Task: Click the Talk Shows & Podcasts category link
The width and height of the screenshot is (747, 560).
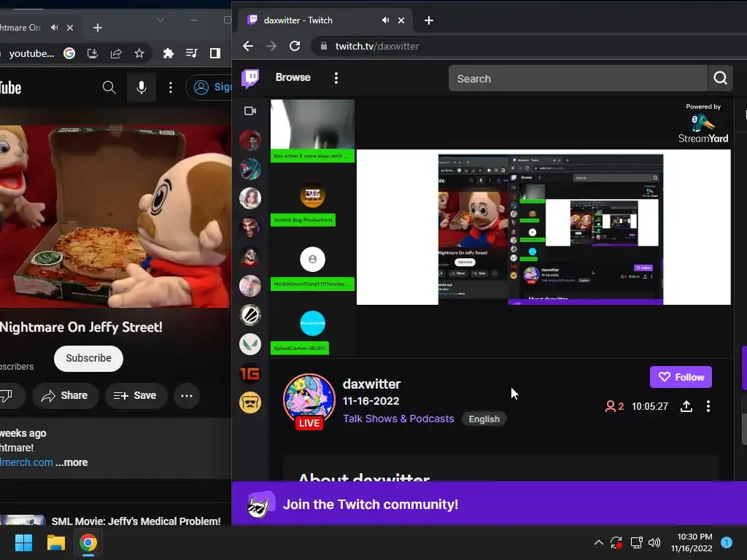Action: [398, 419]
